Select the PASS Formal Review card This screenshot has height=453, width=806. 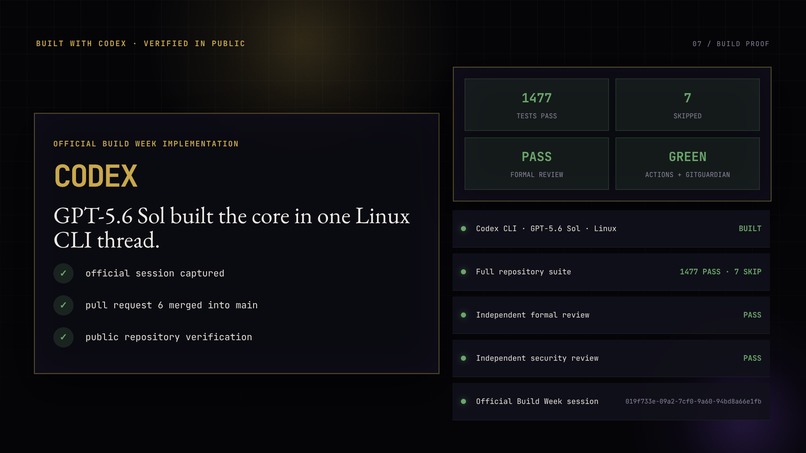point(537,164)
